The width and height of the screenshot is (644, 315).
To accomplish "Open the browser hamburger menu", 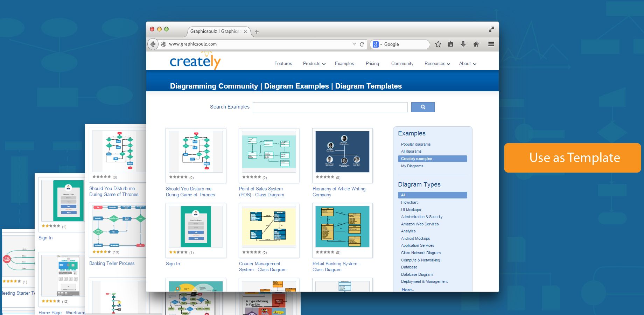I will [x=491, y=44].
